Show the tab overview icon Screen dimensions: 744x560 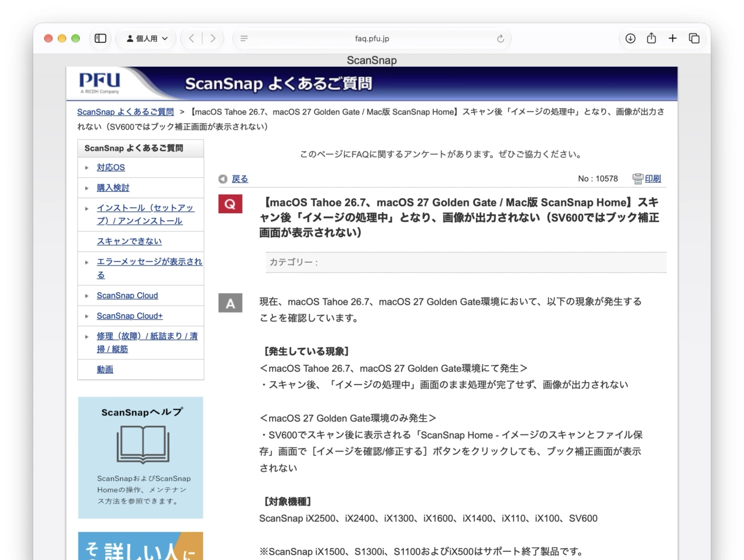(694, 38)
